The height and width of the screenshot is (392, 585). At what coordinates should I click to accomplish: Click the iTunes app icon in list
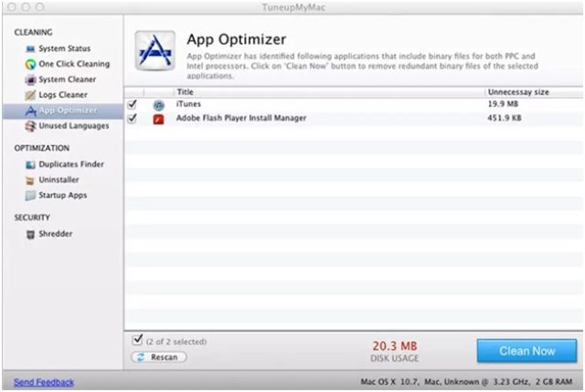[x=158, y=105]
